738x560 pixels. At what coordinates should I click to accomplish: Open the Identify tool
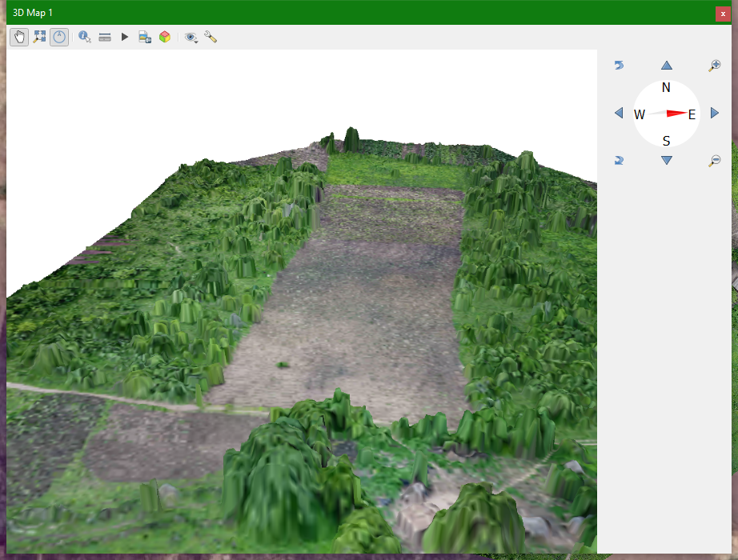(x=83, y=36)
